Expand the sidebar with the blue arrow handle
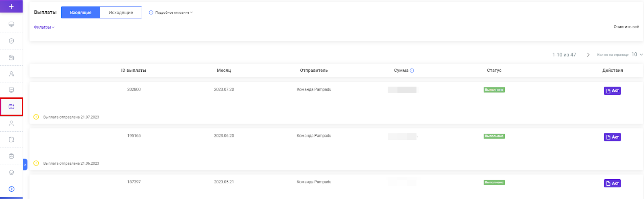The height and width of the screenshot is (199, 644). click(25, 164)
